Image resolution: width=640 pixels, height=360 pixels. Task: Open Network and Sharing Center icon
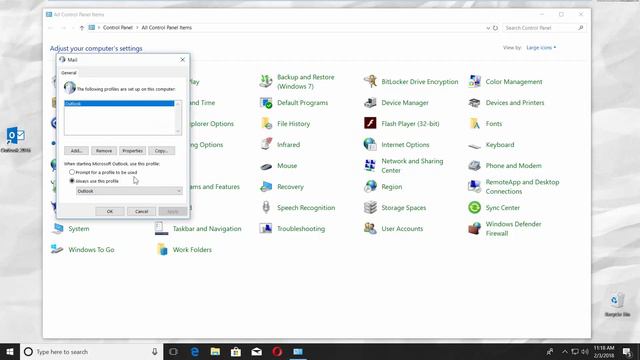click(370, 165)
